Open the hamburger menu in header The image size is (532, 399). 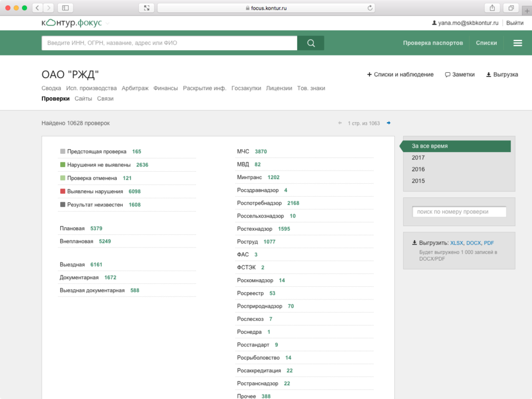(x=518, y=43)
